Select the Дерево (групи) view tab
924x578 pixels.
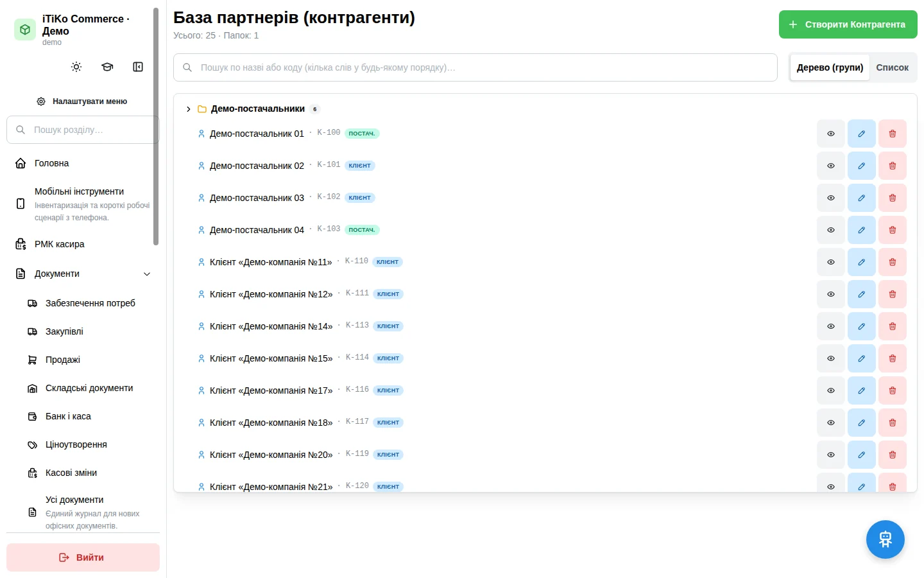coord(830,67)
